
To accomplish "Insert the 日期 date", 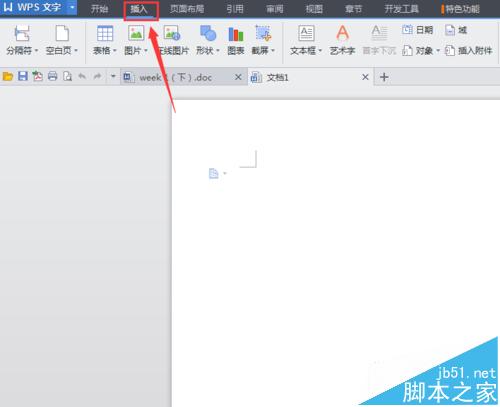I will pos(418,30).
